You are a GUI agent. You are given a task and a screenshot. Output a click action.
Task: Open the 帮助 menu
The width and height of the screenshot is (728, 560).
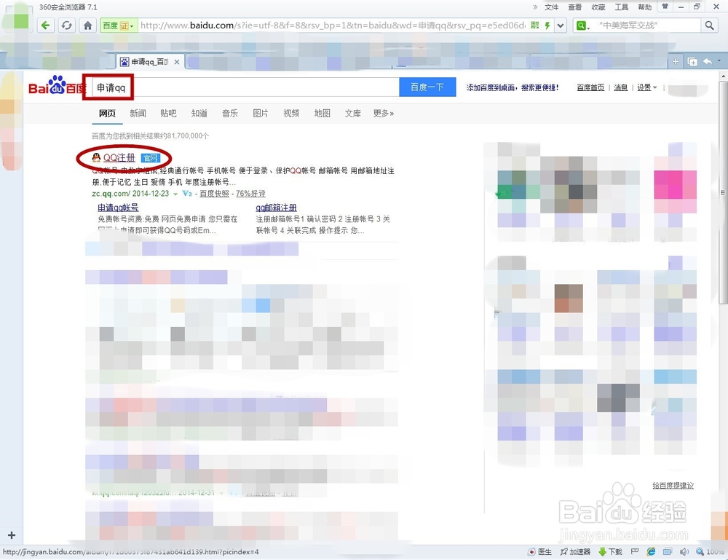coord(644,7)
